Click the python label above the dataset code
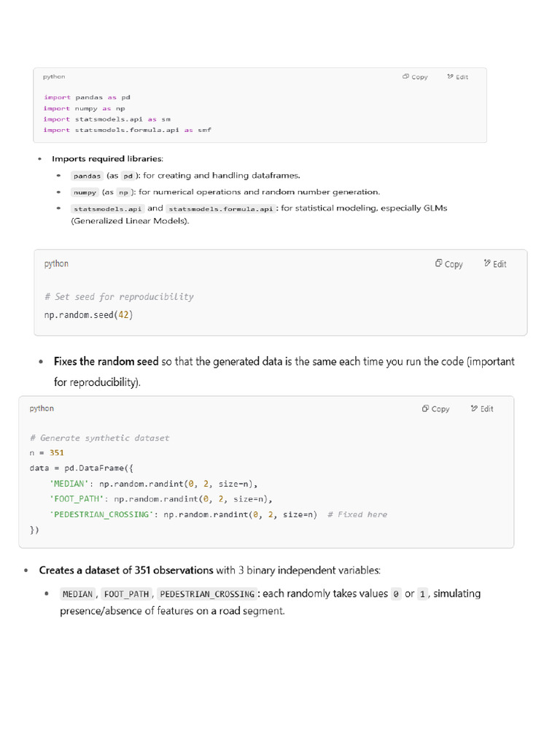Viewport: 560px width, 747px height. pyautogui.click(x=42, y=409)
